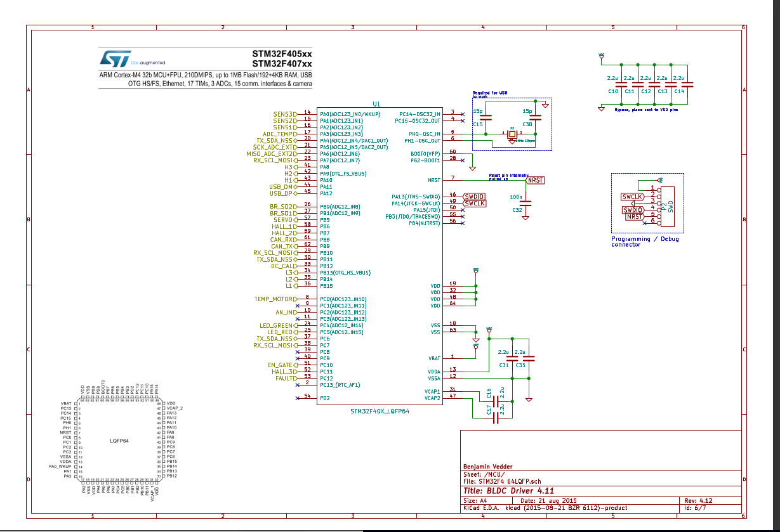Select the MISO_ADC_EXT2 net label
780x532 pixels.
(271, 153)
